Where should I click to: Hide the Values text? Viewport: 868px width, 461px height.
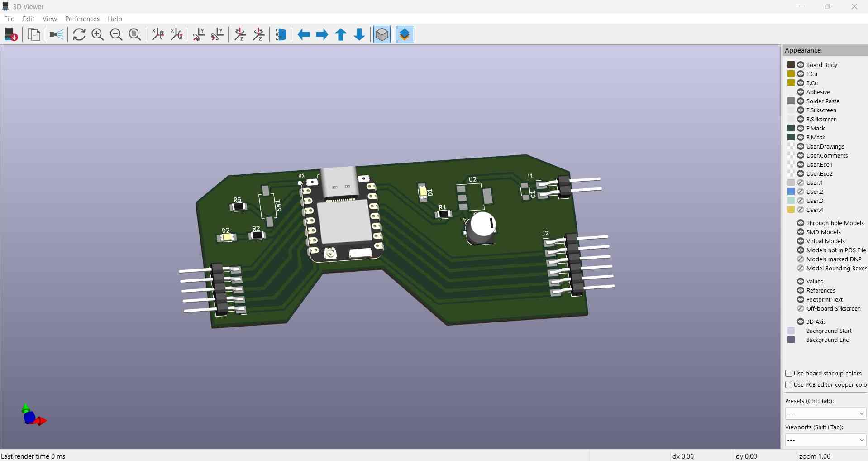801,281
